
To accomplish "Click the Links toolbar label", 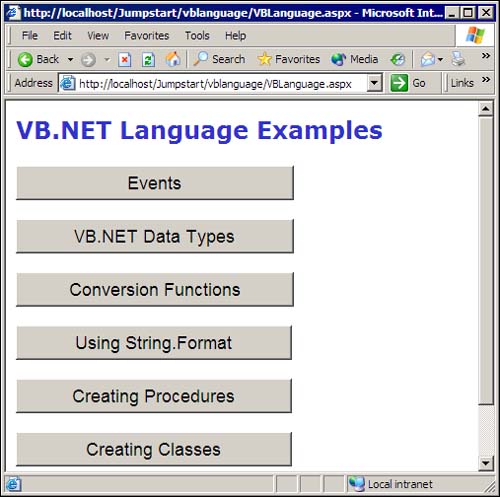I will [462, 83].
